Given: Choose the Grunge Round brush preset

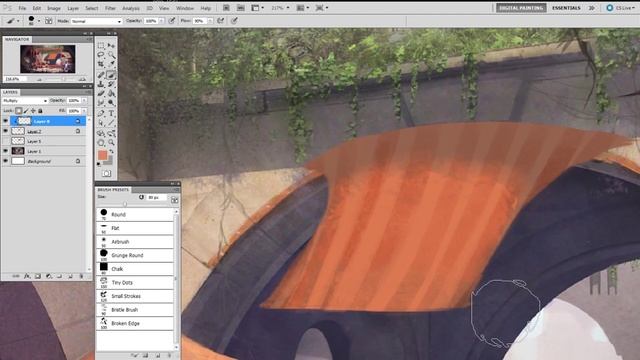Looking at the screenshot, I should tap(135, 255).
